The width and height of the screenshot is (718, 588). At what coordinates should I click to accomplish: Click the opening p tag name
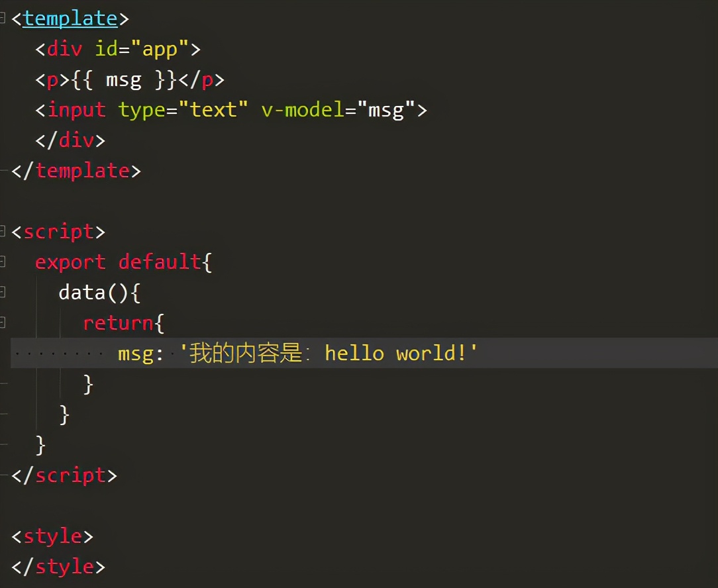click(53, 81)
